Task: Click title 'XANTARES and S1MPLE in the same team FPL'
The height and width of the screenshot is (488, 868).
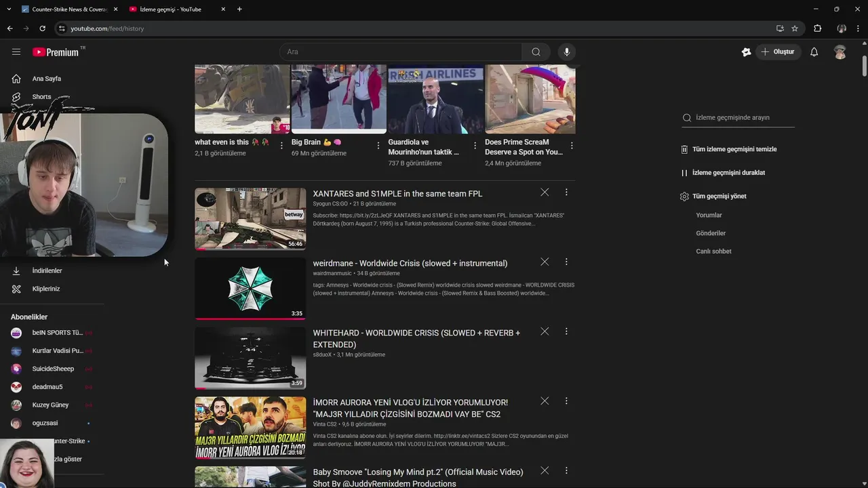Action: pyautogui.click(x=397, y=194)
